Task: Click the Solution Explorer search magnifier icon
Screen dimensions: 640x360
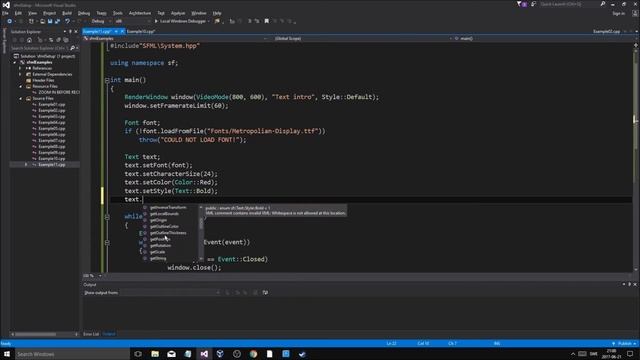Action: [72, 48]
